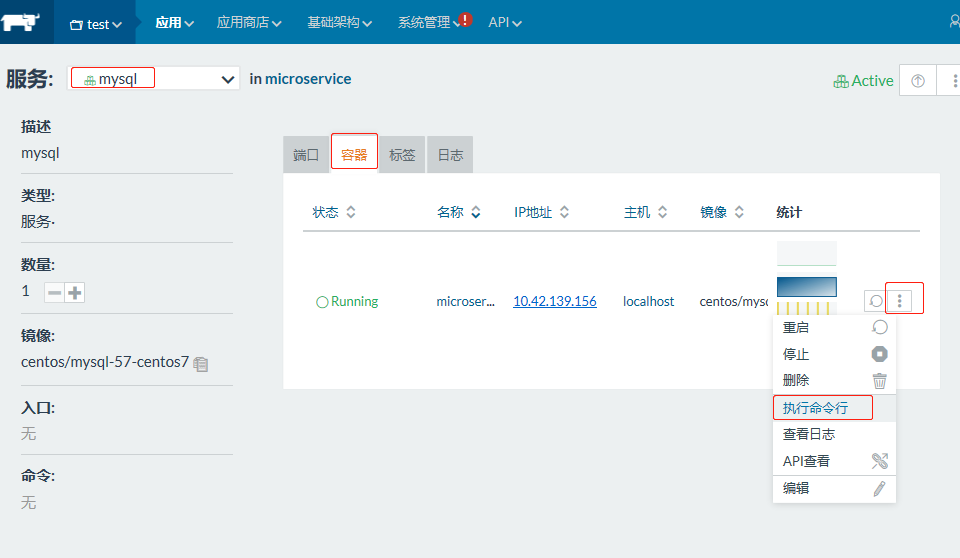This screenshot has width=960, height=558.
Task: Switch to the 容器 tab
Action: (x=354, y=155)
